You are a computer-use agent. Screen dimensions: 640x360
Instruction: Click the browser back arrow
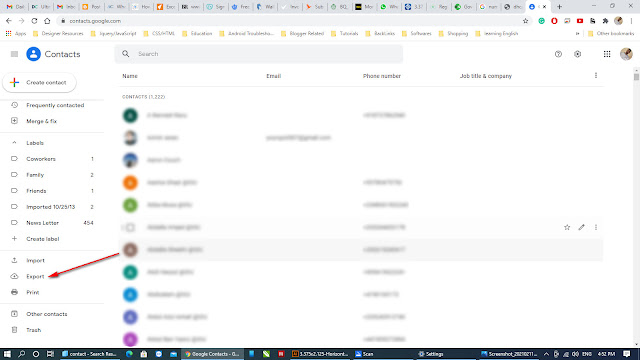[9, 21]
